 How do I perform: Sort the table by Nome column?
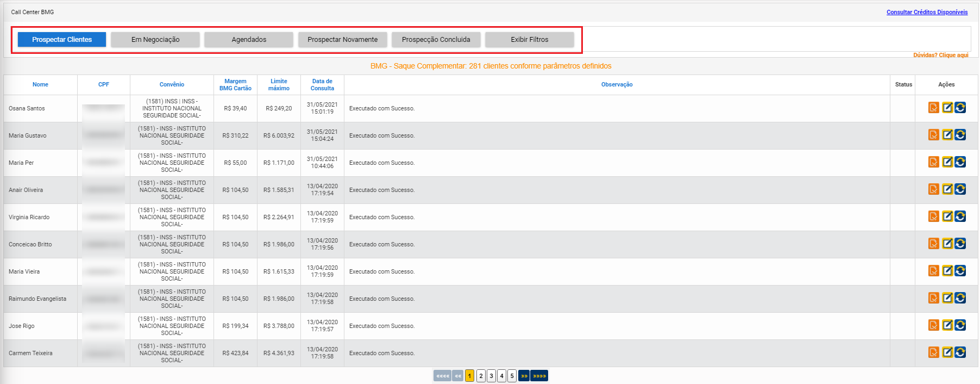click(x=40, y=84)
